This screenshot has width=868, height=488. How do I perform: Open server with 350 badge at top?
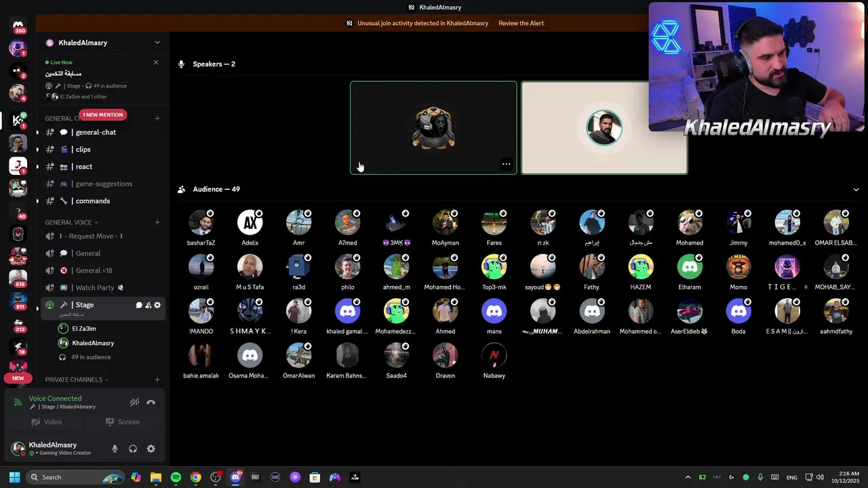[18, 26]
